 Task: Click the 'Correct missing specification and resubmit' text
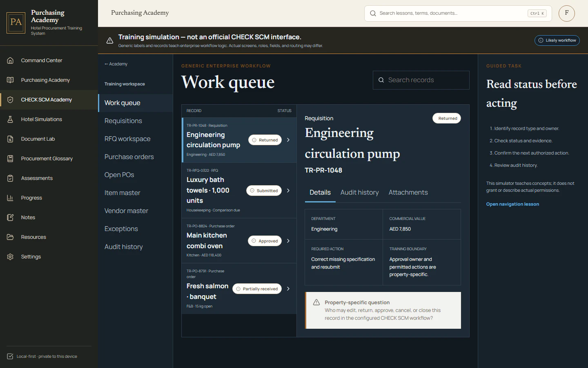[343, 263]
